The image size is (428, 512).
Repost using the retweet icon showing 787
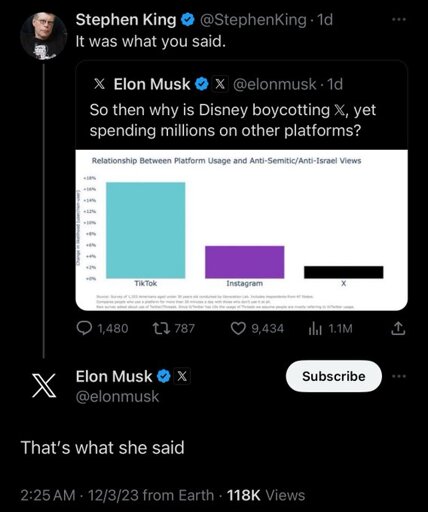pyautogui.click(x=161, y=328)
